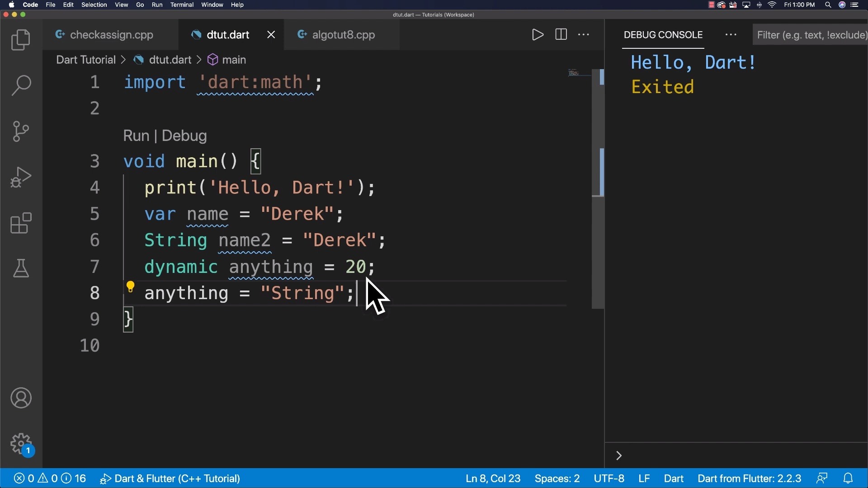
Task: Run the Dart file with play button
Action: coord(538,35)
